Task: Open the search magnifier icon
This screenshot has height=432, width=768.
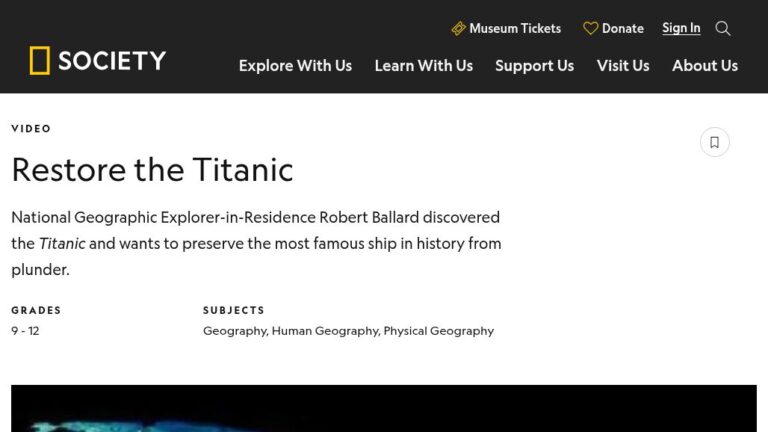Action: point(722,28)
